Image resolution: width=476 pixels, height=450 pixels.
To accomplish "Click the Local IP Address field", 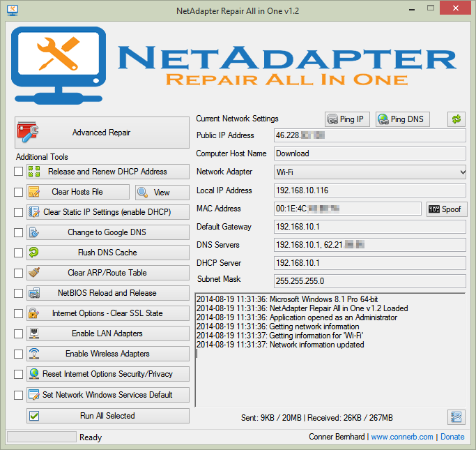I will coord(370,190).
